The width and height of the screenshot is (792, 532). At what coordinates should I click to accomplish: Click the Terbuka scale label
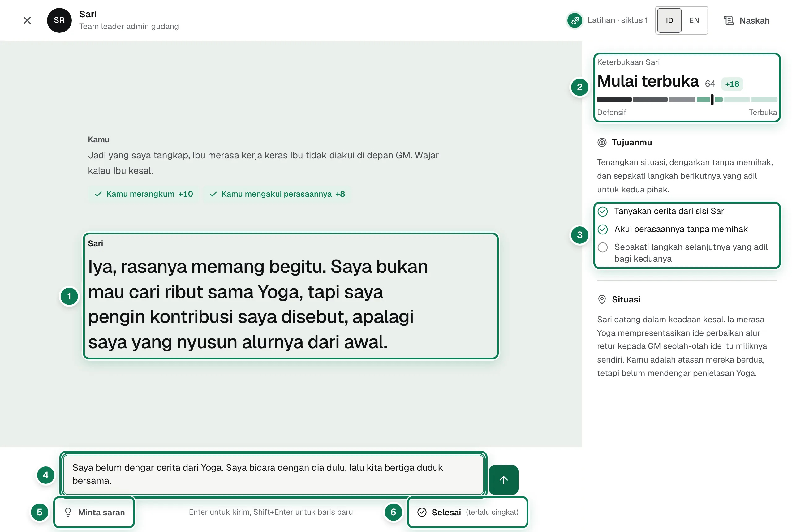763,113
